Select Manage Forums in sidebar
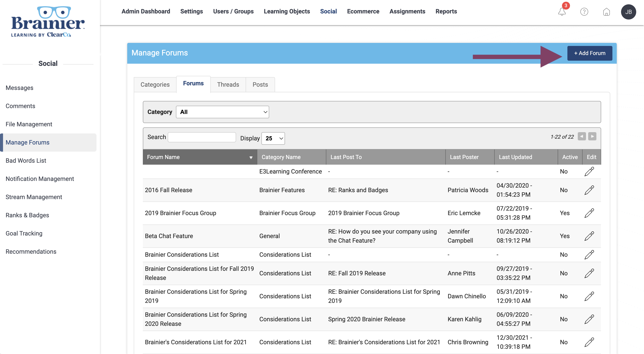644x354 pixels. [x=48, y=143]
